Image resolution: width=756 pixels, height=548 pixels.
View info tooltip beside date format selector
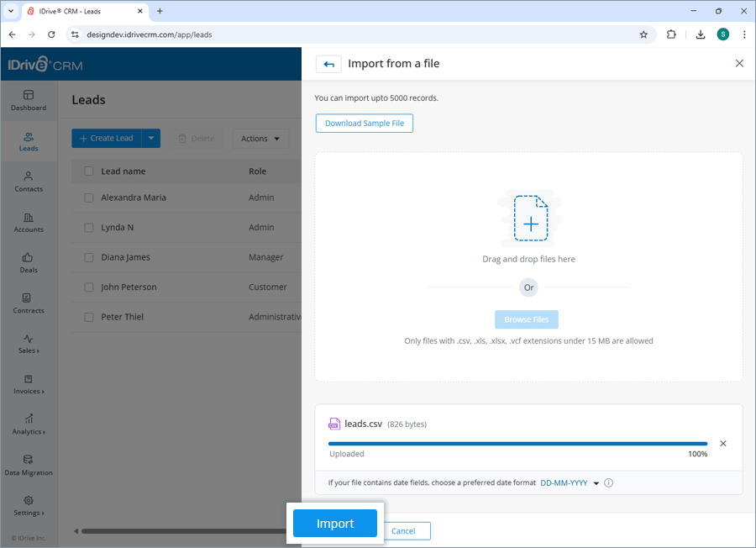click(608, 482)
